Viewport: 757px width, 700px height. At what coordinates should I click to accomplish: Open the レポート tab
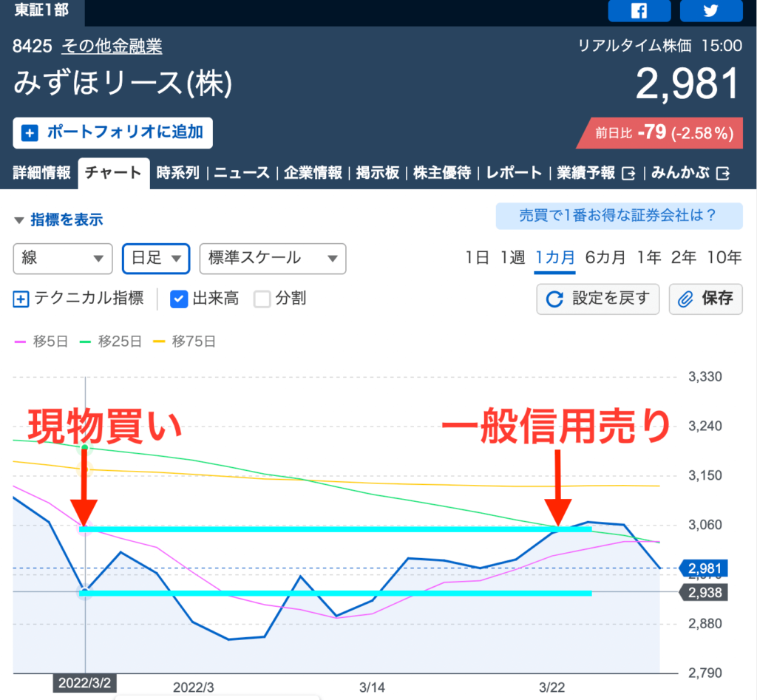point(514,173)
